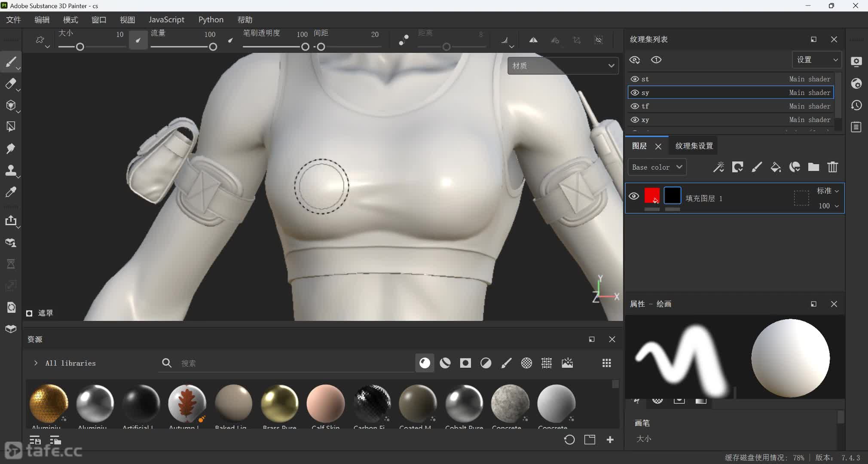Image resolution: width=868 pixels, height=464 pixels.
Task: Toggle visibility of sy texture set
Action: tap(635, 92)
